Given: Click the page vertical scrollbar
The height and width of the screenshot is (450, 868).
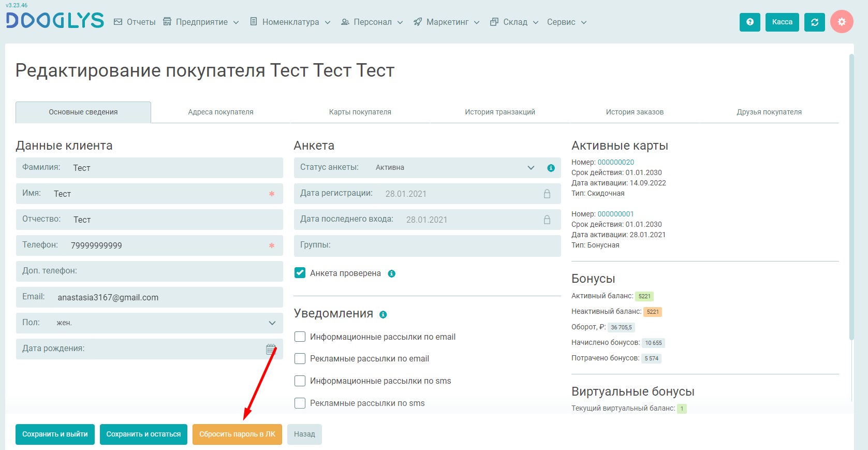Looking at the screenshot, I should (x=851, y=197).
